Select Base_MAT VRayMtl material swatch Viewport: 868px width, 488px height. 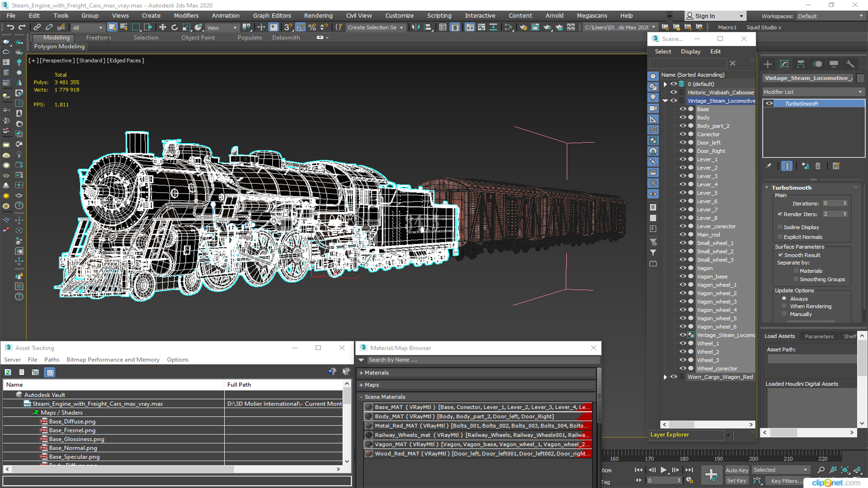point(368,407)
